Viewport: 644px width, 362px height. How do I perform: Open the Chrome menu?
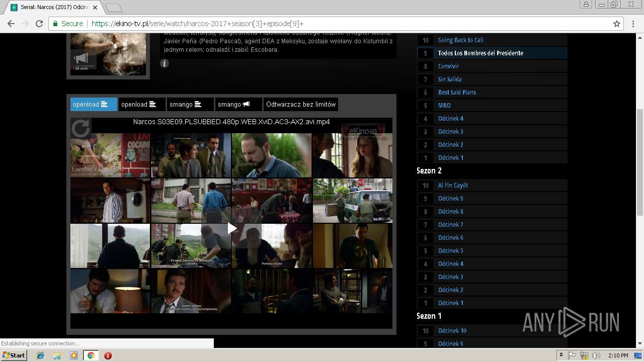point(633,24)
